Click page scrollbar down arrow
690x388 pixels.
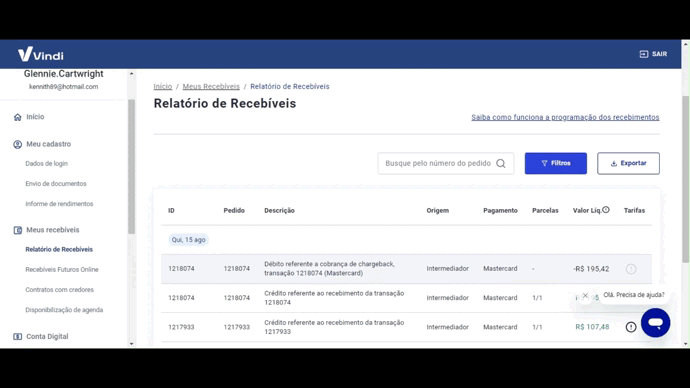[685, 344]
